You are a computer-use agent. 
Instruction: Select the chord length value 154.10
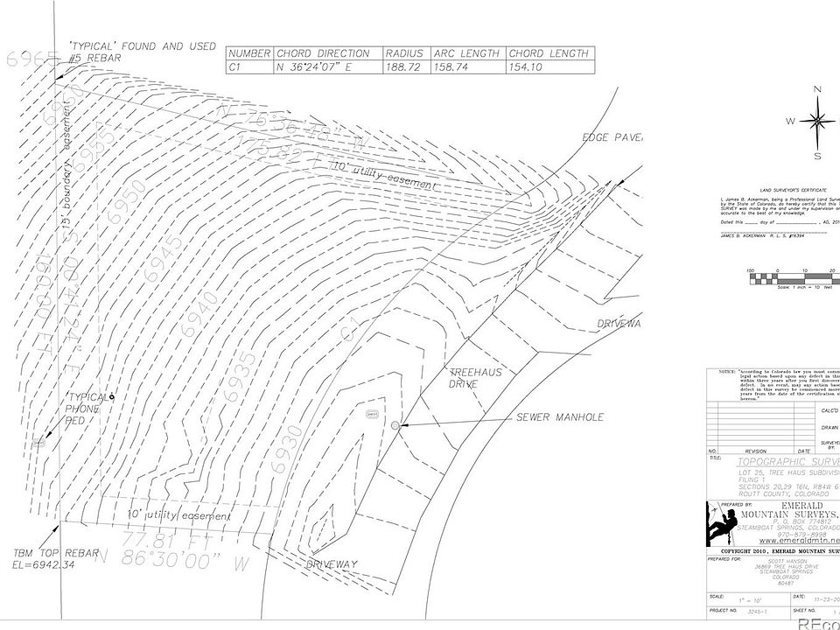click(x=525, y=67)
